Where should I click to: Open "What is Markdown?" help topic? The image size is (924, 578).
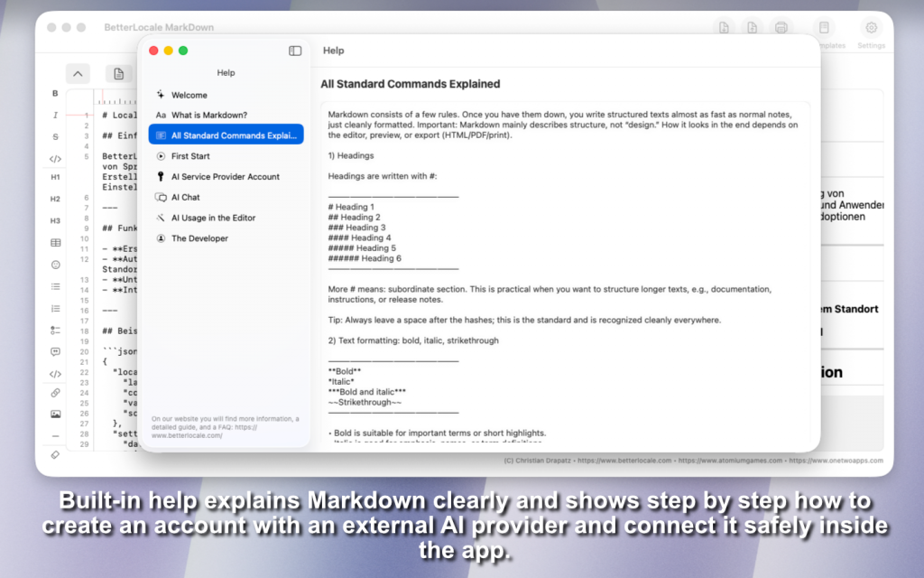(209, 115)
